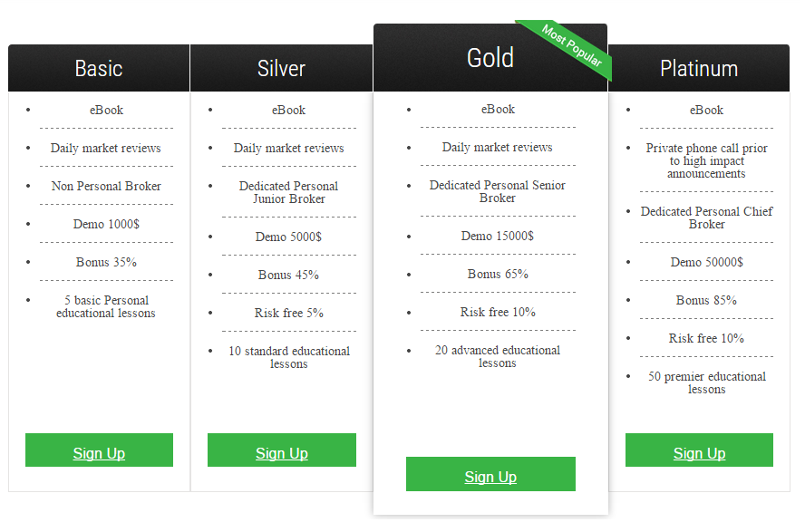Click Dedicated Personal Chief Broker text
The width and height of the screenshot is (805, 532).
click(706, 218)
